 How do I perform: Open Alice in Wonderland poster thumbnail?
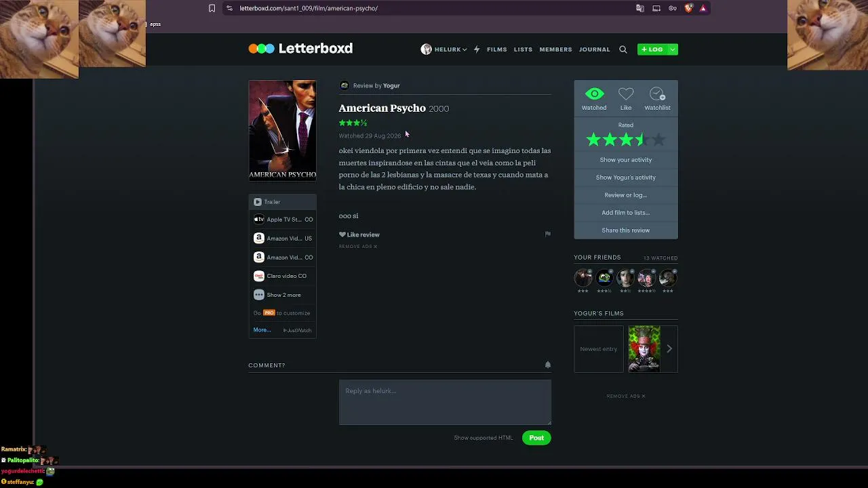[644, 349]
